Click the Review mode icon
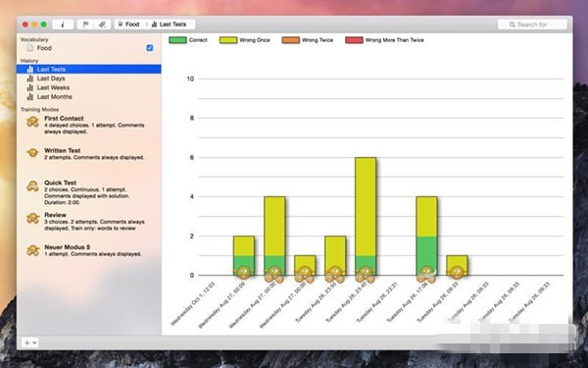Screen dimensions: 588x368 (33, 218)
